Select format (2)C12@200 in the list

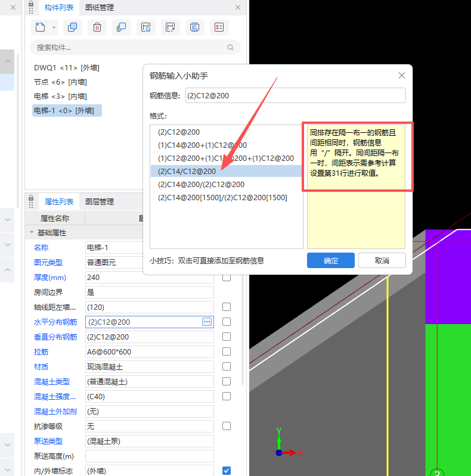pyautogui.click(x=179, y=132)
